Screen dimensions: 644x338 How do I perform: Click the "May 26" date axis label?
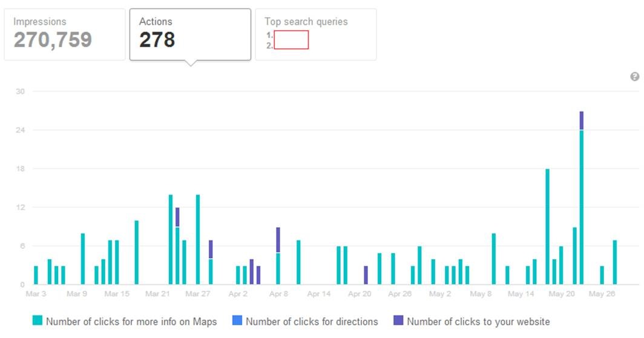(602, 294)
